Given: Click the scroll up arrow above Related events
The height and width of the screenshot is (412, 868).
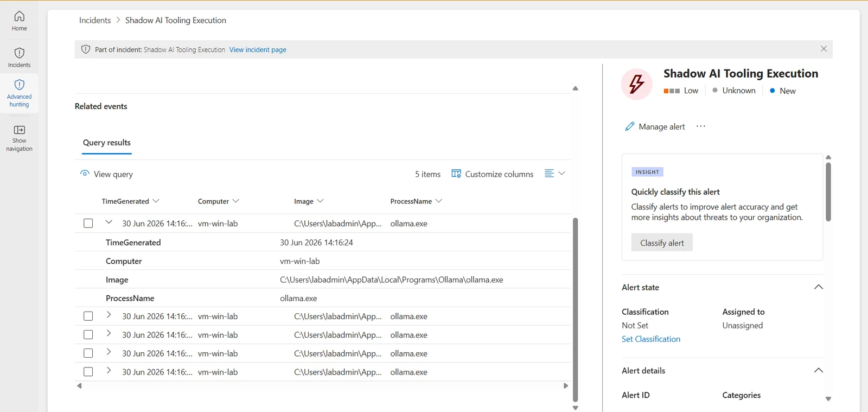Looking at the screenshot, I should click(x=576, y=88).
